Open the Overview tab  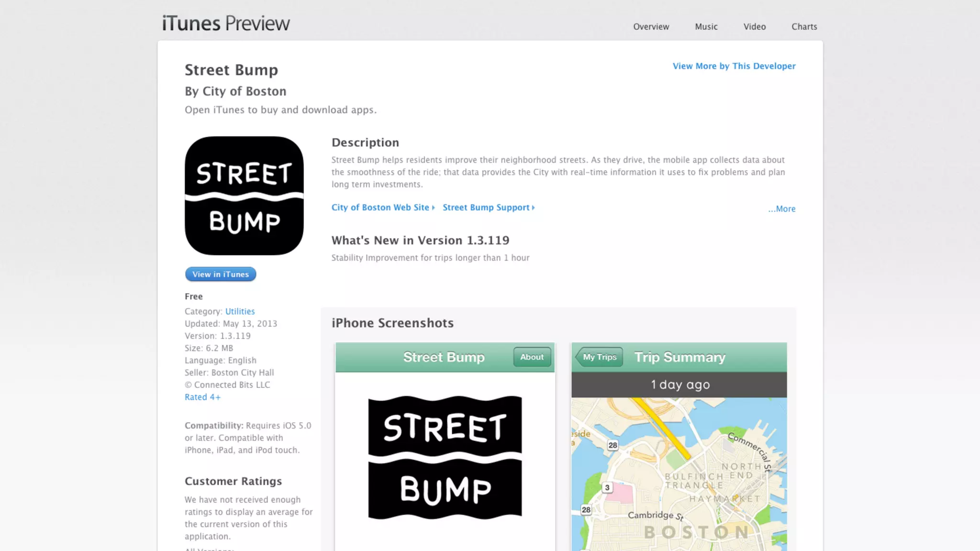pos(651,27)
